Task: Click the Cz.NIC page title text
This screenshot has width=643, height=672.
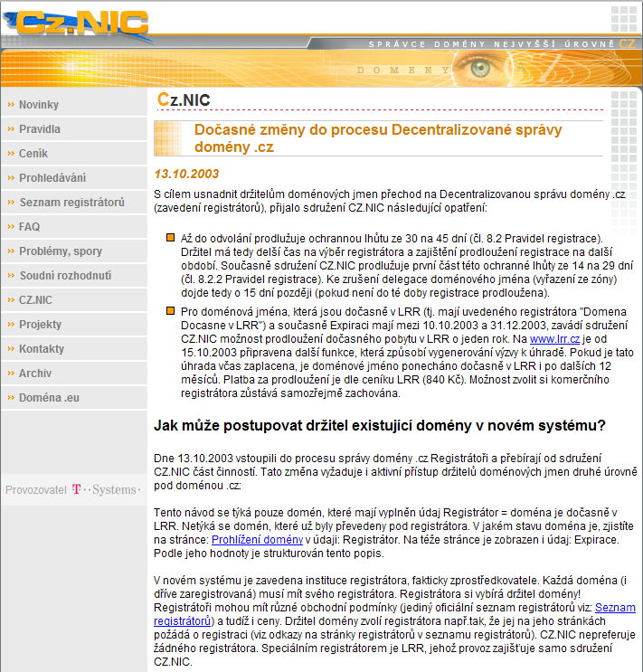Action: tap(184, 99)
